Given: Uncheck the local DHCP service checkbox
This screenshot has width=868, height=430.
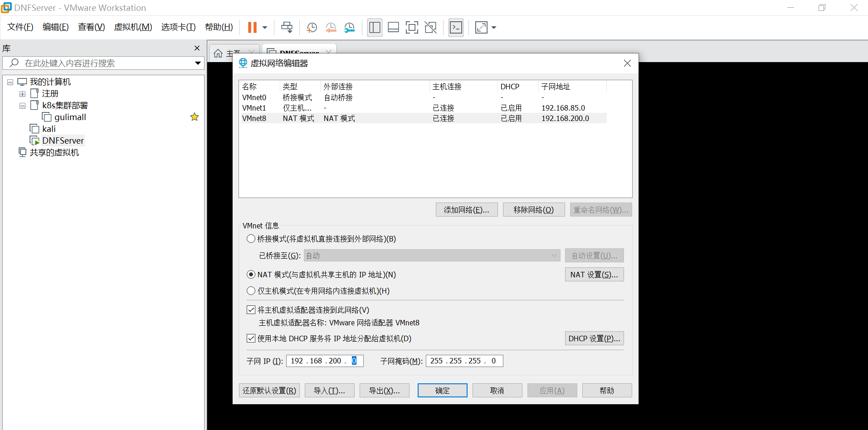Looking at the screenshot, I should (x=251, y=338).
